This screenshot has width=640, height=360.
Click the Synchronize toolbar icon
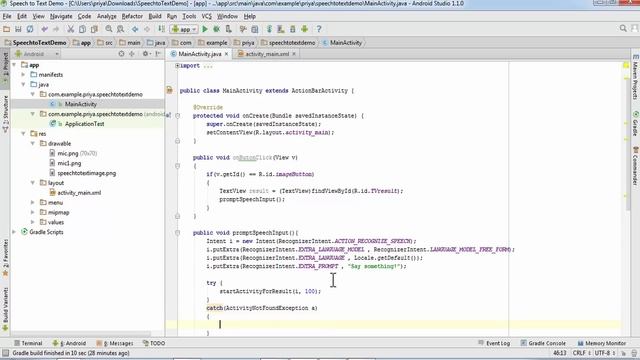coord(30,29)
